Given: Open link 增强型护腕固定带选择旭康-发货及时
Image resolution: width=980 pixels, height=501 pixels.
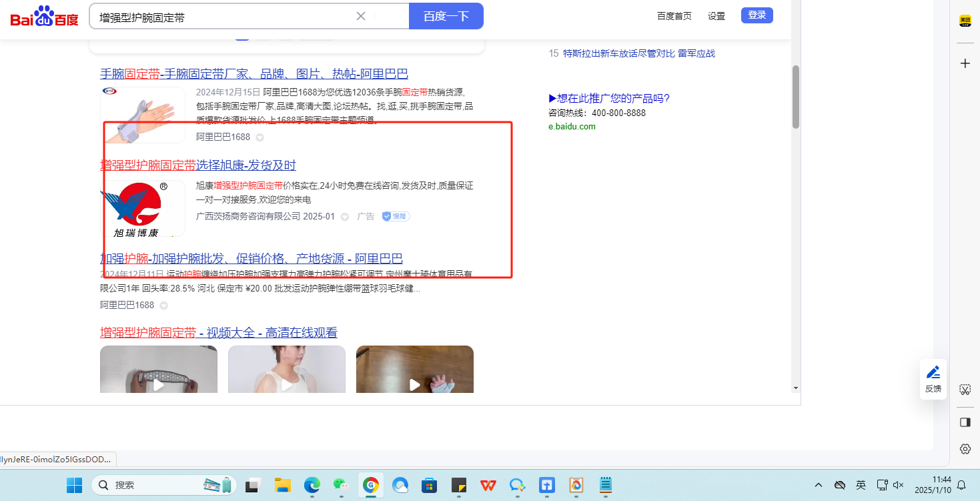Looking at the screenshot, I should (x=198, y=165).
